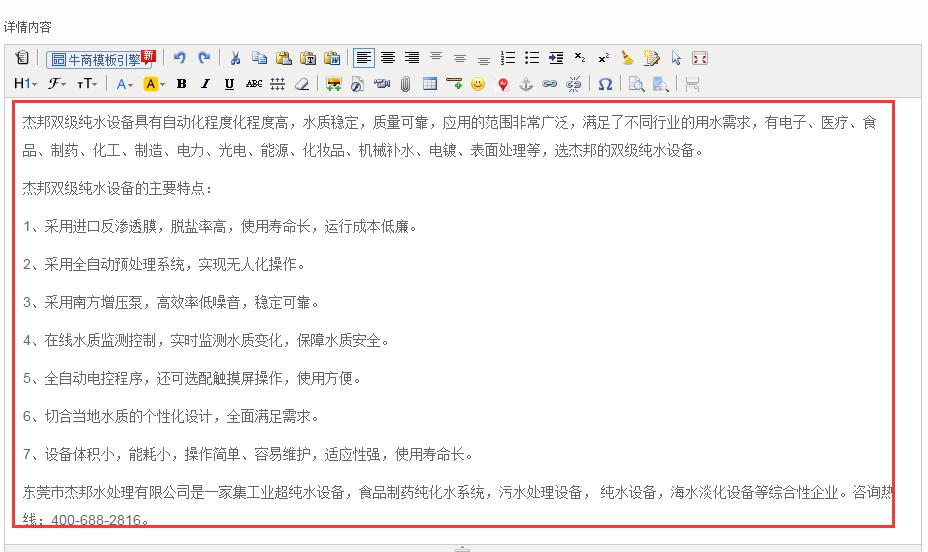Open the HTML source view icon
The image size is (928, 552).
(x=22, y=58)
